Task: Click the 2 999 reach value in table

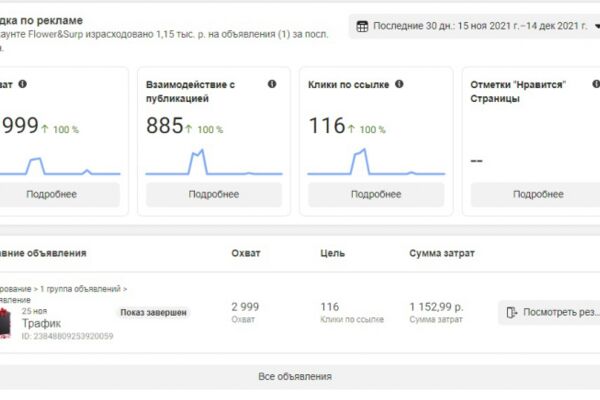Action: [x=245, y=307]
